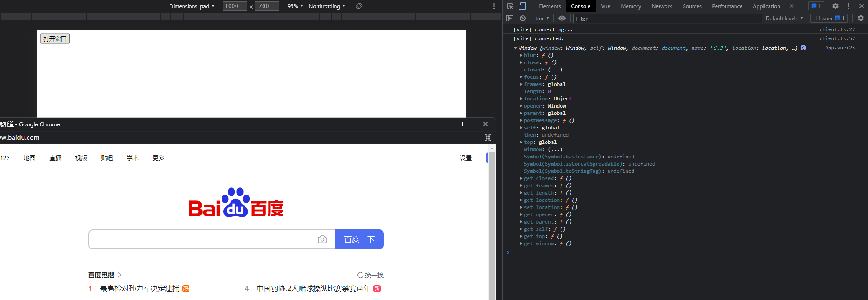This screenshot has height=300, width=868.
Task: Expand the opener: Window property
Action: point(521,106)
